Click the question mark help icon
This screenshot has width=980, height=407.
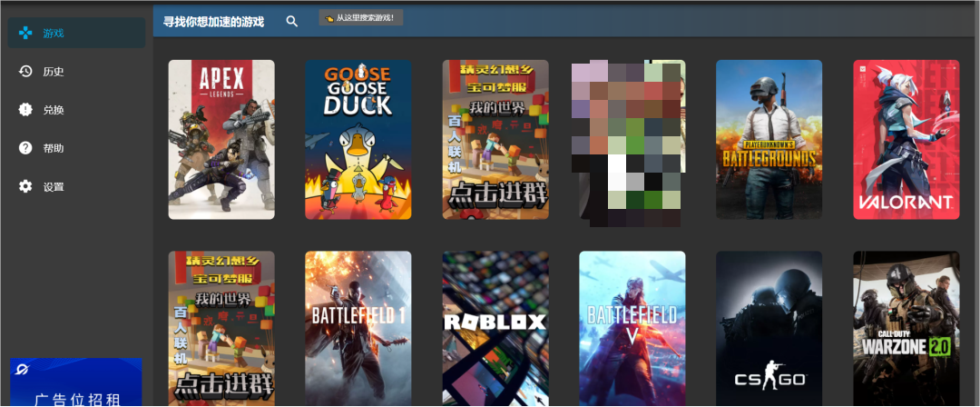25,148
